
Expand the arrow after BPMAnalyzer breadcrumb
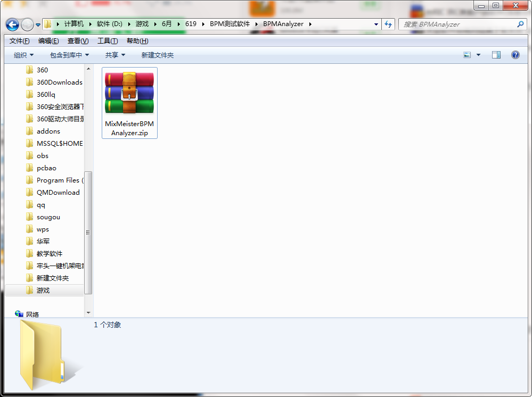[310, 24]
